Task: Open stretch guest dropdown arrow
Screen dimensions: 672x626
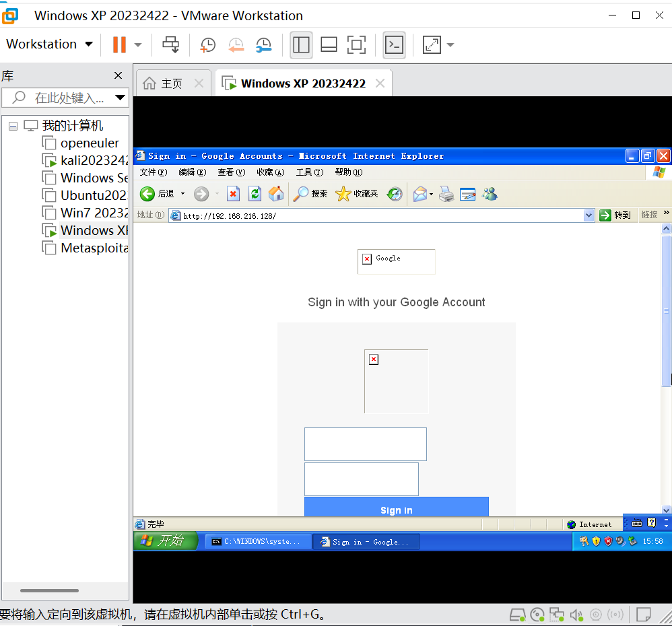Action: [x=450, y=44]
